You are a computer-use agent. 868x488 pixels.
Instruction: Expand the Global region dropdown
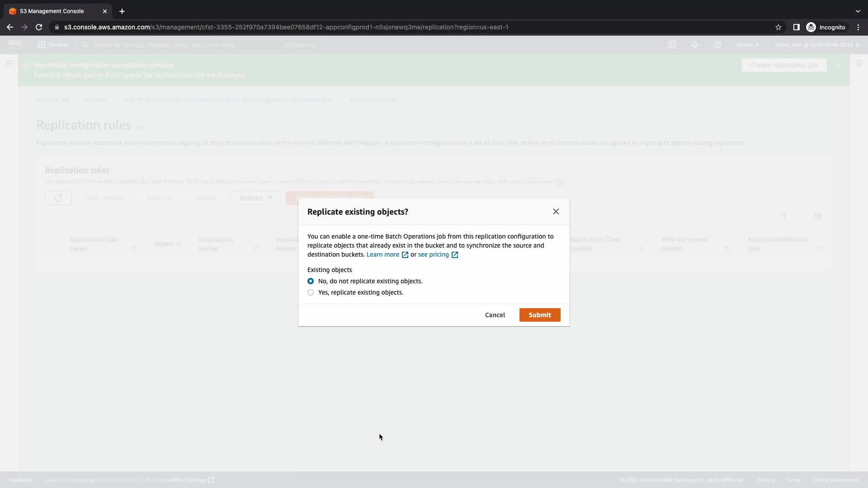pyautogui.click(x=747, y=45)
